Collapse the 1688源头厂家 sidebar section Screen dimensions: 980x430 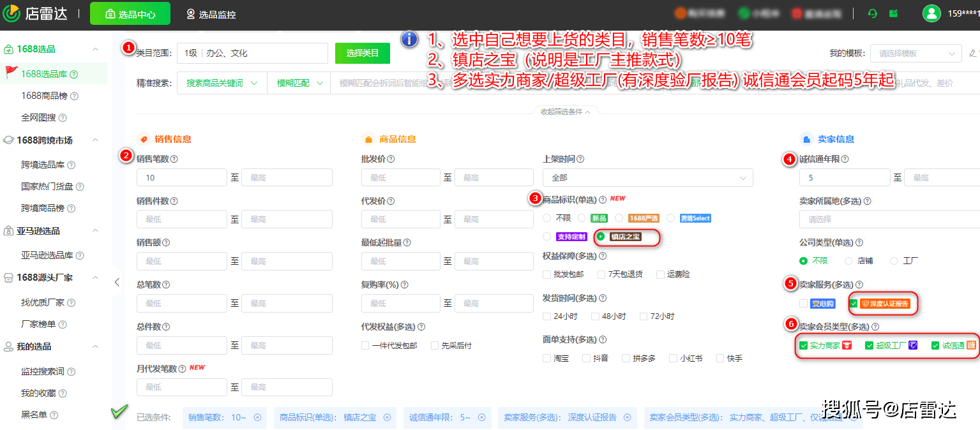tap(95, 278)
